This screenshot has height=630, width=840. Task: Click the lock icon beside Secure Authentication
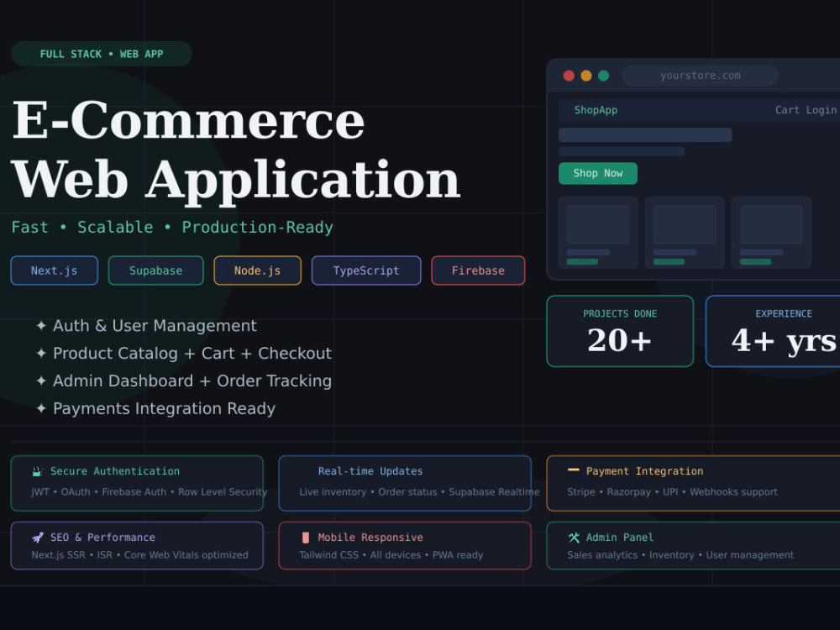(37, 471)
